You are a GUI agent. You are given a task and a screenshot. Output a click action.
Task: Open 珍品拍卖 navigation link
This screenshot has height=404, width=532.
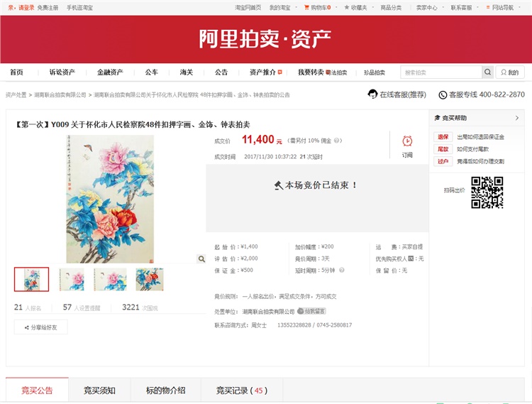(x=375, y=72)
